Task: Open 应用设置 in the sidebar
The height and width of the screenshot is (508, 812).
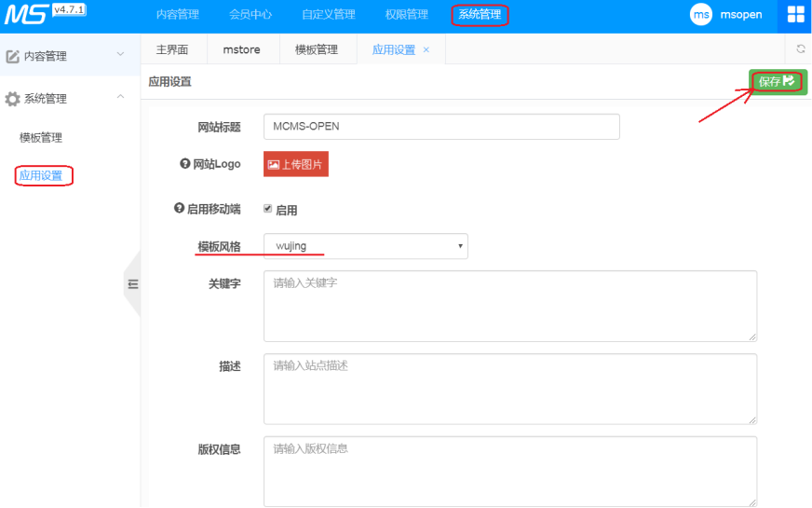Action: (41, 176)
